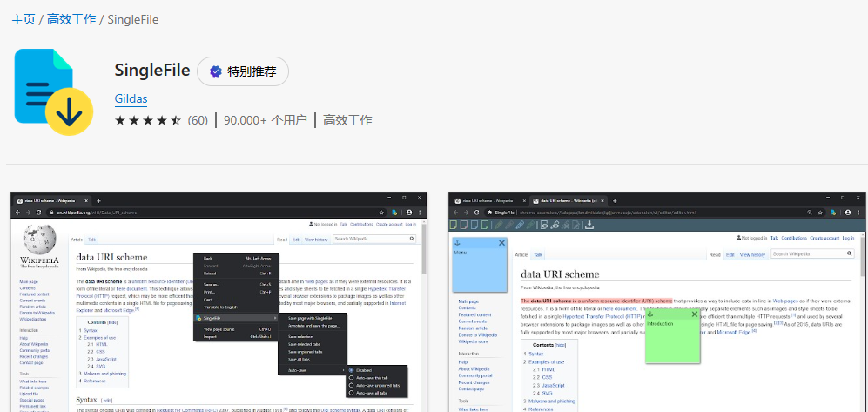Click the anchor icon on blue Menu note
This screenshot has height=412, width=868.
pyautogui.click(x=457, y=243)
